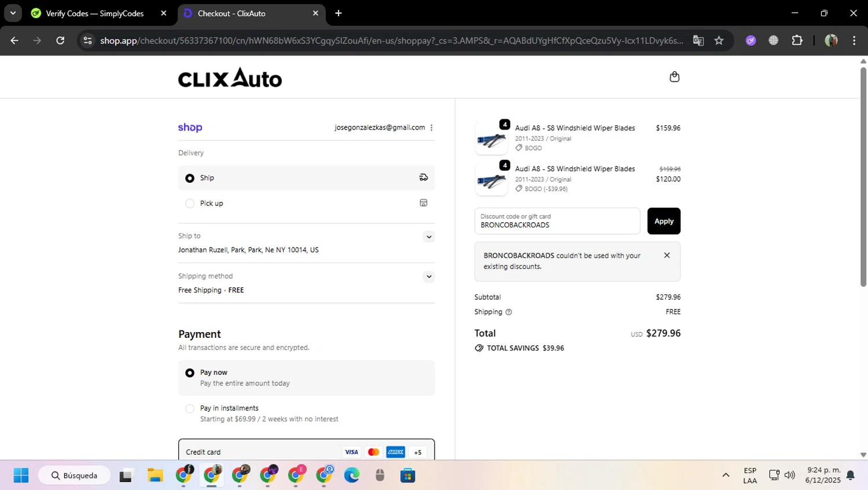The image size is (868, 490).
Task: Select the Pick up delivery option
Action: click(x=190, y=204)
